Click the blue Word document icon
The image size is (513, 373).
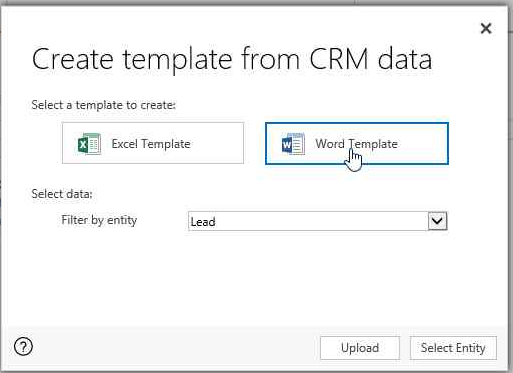pyautogui.click(x=293, y=144)
